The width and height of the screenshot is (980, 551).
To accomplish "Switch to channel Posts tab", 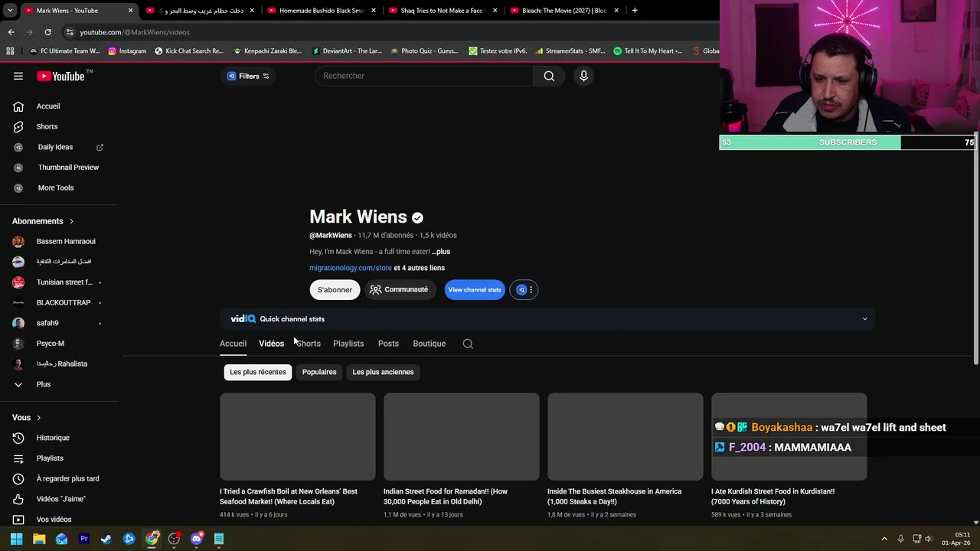I will (388, 344).
